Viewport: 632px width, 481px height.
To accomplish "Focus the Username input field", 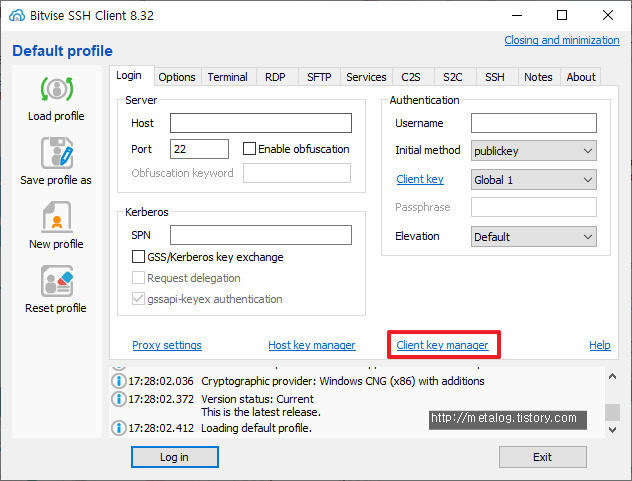I will pyautogui.click(x=533, y=123).
